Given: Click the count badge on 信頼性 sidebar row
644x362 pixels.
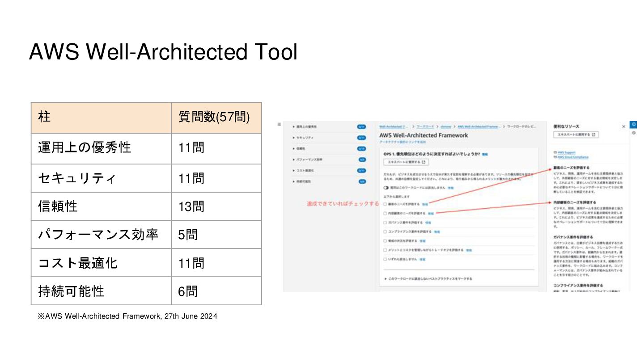Looking at the screenshot, I should 361,148.
